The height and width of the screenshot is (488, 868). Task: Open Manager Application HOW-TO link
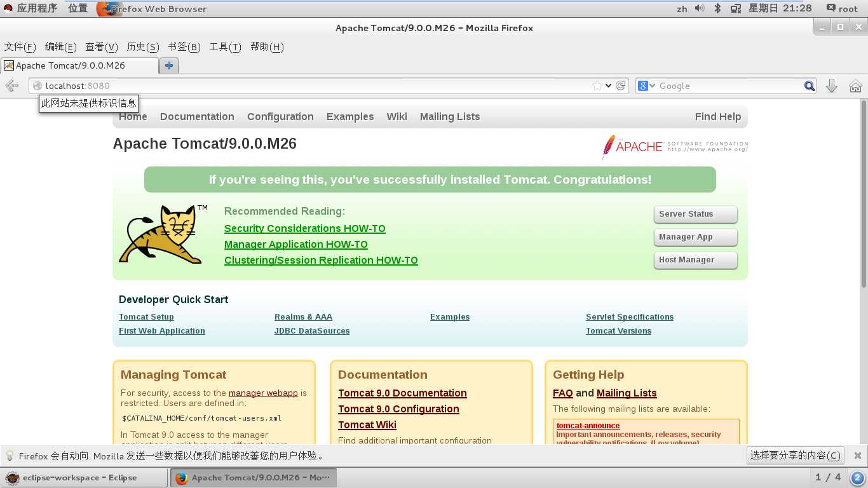pos(296,244)
